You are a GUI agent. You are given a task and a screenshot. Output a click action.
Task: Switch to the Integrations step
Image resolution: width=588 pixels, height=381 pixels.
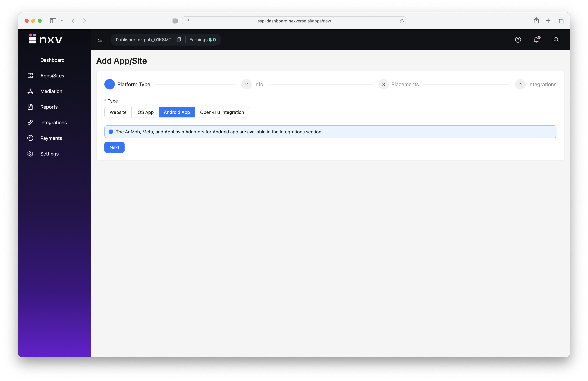[x=542, y=84]
